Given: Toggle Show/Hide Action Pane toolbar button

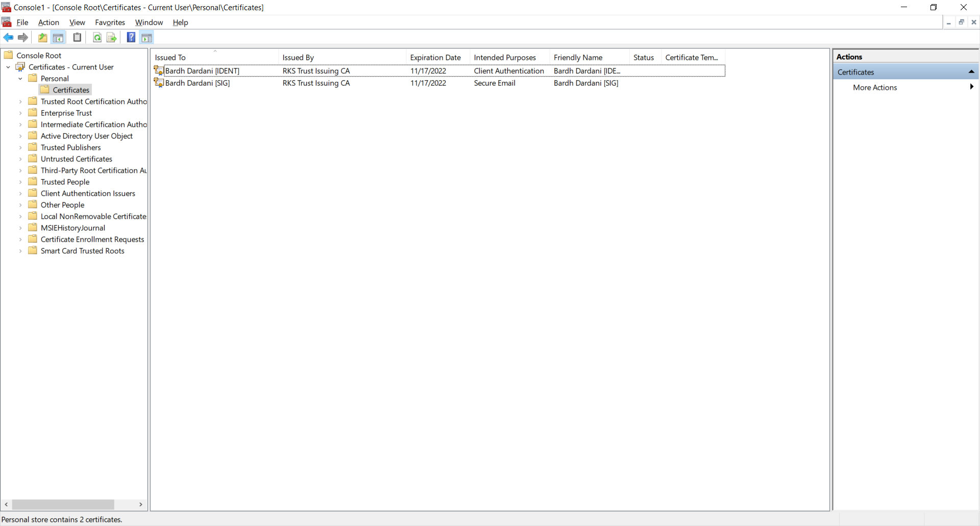Looking at the screenshot, I should coord(147,38).
